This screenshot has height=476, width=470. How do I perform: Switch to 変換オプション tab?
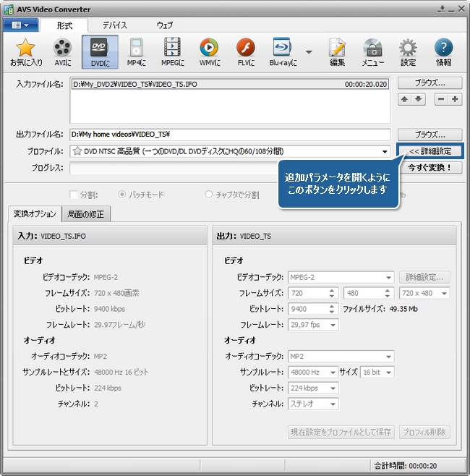[35, 213]
